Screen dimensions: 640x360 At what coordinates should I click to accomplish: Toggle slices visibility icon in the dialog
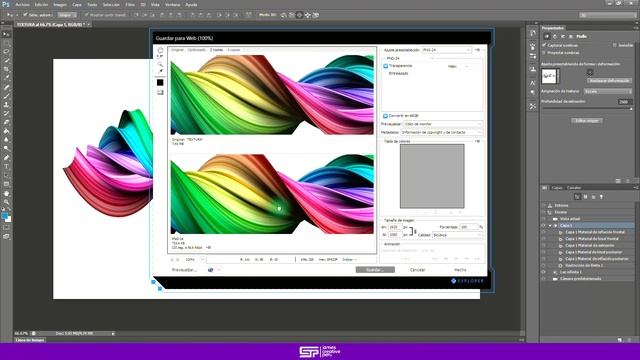tap(160, 93)
